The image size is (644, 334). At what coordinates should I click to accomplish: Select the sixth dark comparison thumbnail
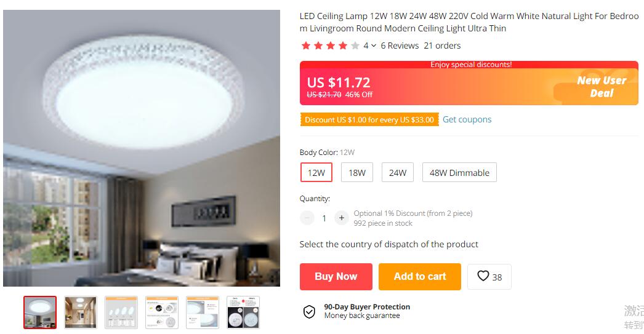(243, 312)
